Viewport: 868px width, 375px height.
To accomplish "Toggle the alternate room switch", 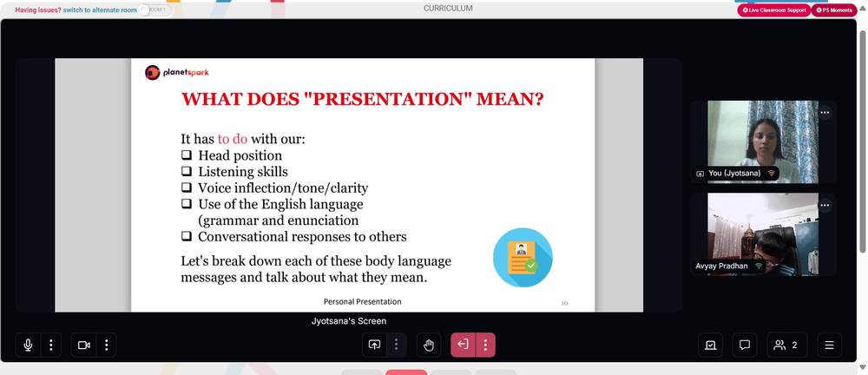I will point(155,10).
